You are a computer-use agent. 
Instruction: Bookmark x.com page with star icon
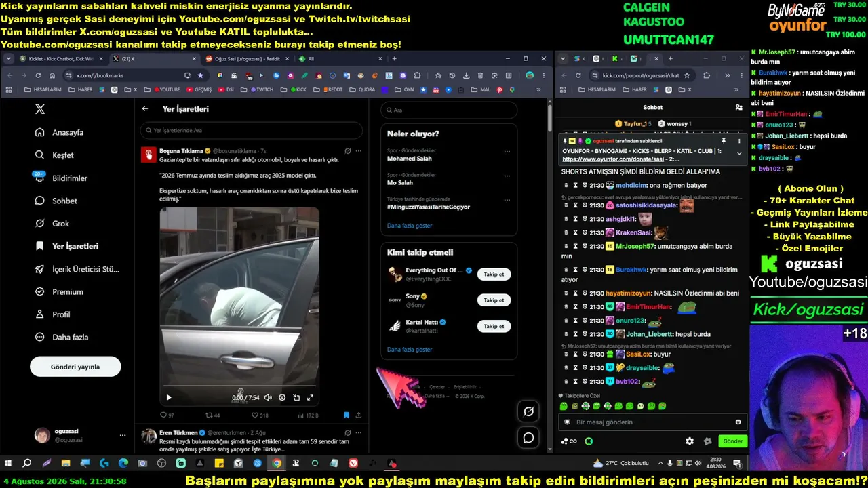point(200,75)
